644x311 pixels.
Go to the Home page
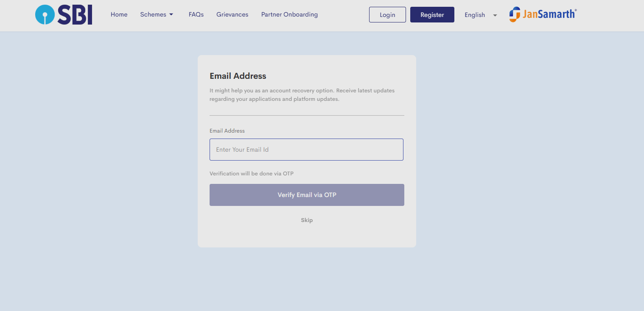[119, 14]
